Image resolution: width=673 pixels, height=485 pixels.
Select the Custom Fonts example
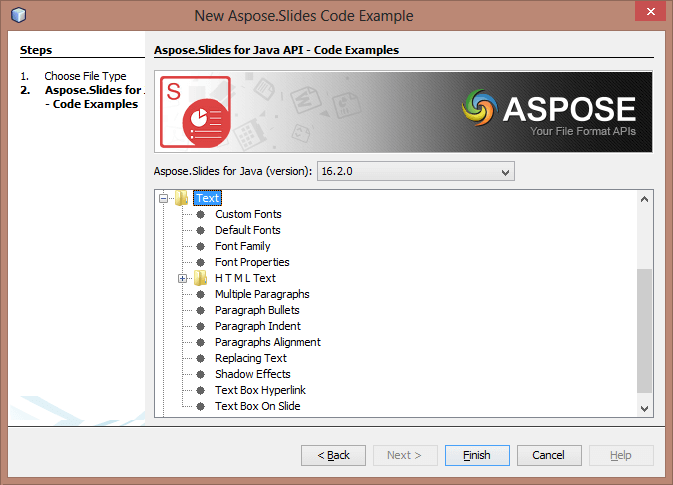(248, 214)
